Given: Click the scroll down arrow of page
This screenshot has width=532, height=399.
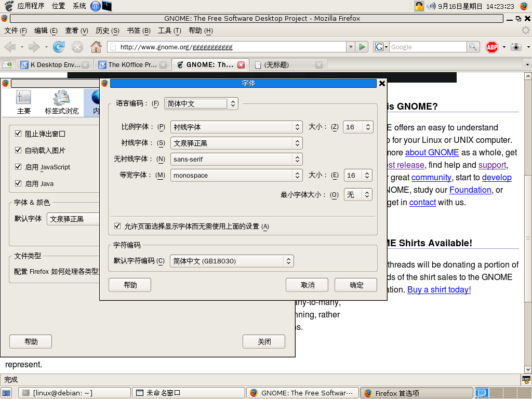Looking at the screenshot, I should [528, 369].
